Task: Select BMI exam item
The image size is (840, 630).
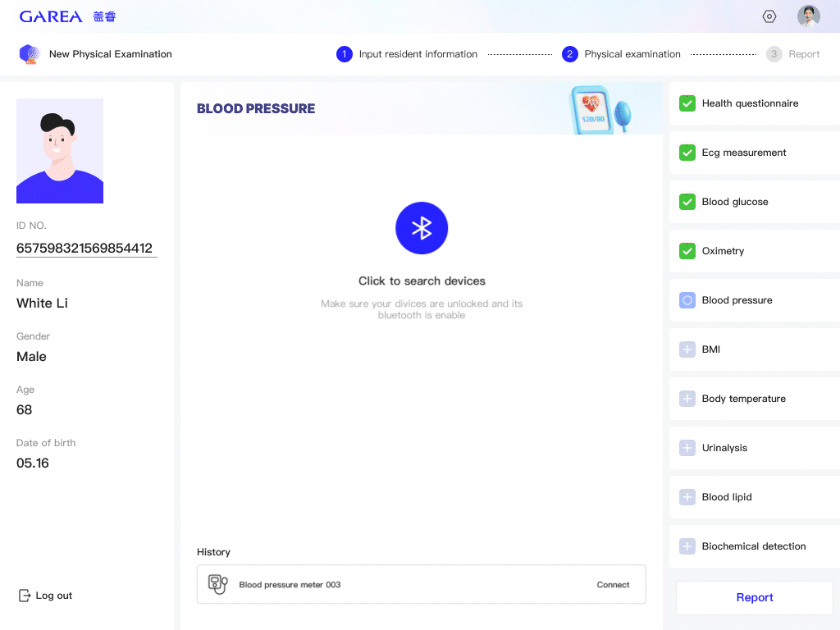Action: 755,349
